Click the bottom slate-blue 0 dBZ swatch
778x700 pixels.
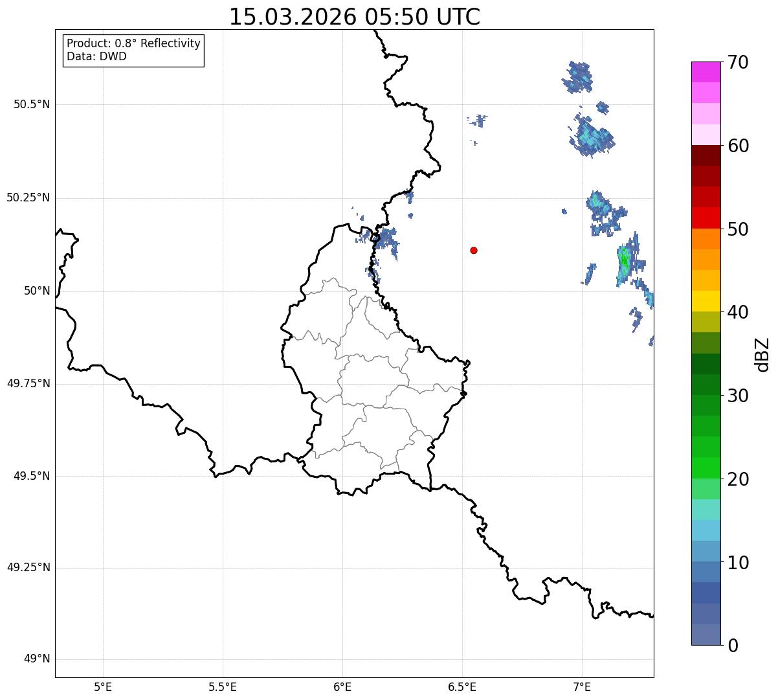[706, 635]
